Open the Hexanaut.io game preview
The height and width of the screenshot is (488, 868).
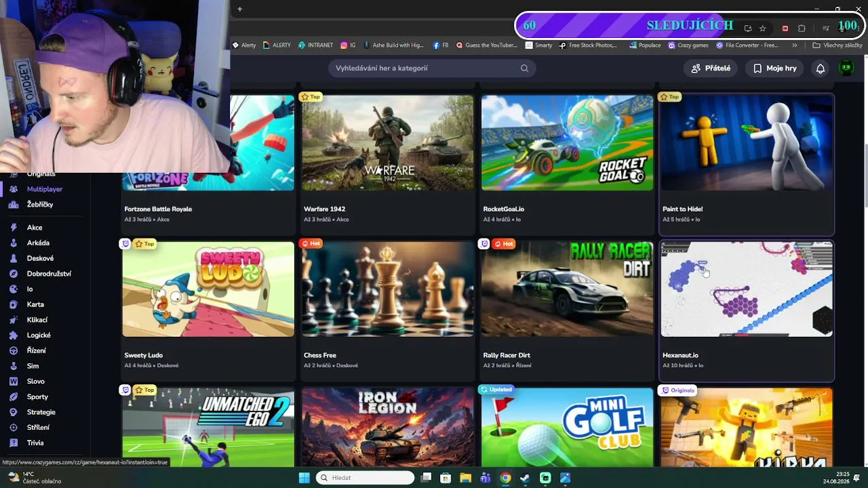pyautogui.click(x=747, y=289)
